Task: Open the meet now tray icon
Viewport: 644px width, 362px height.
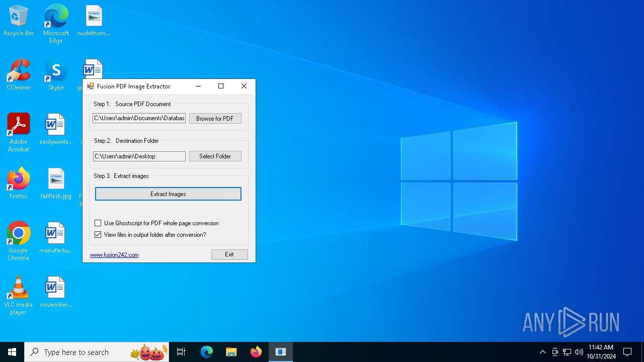Action: tap(555, 352)
